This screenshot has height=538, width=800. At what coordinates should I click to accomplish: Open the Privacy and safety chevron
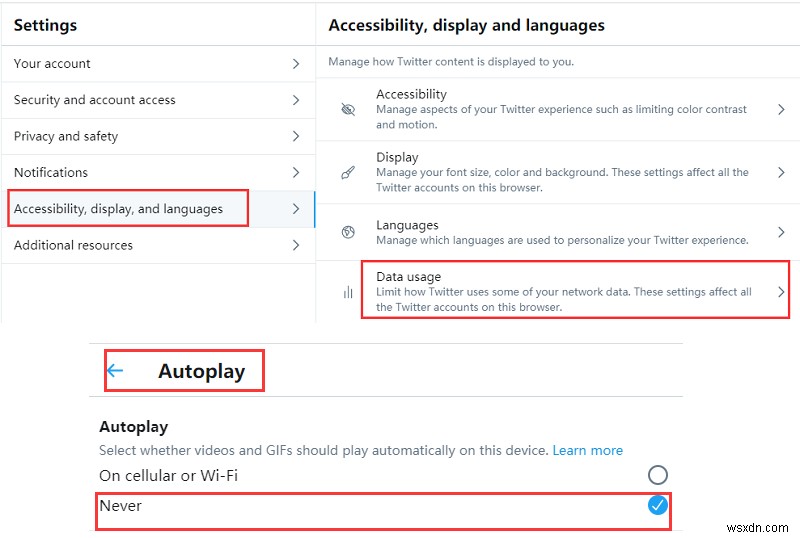click(296, 136)
